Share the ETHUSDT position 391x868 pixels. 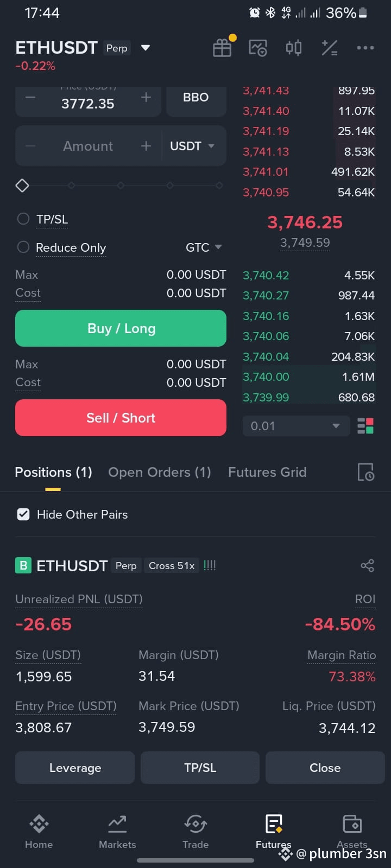tap(368, 566)
